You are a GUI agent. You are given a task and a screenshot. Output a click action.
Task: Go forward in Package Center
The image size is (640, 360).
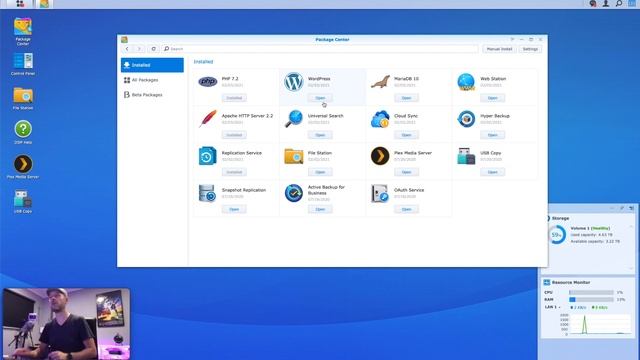tap(139, 49)
